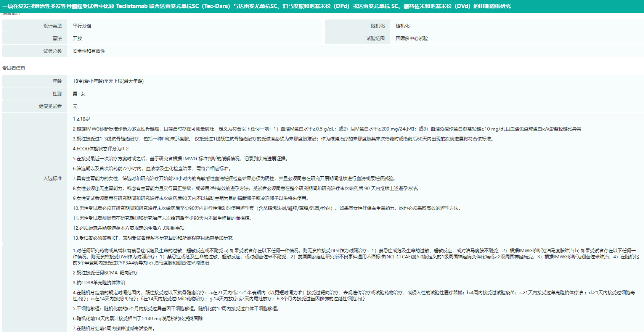Select the line starting '5.在接受最近一次治疗方案时或之后'
The image size is (644, 332).
point(181,159)
